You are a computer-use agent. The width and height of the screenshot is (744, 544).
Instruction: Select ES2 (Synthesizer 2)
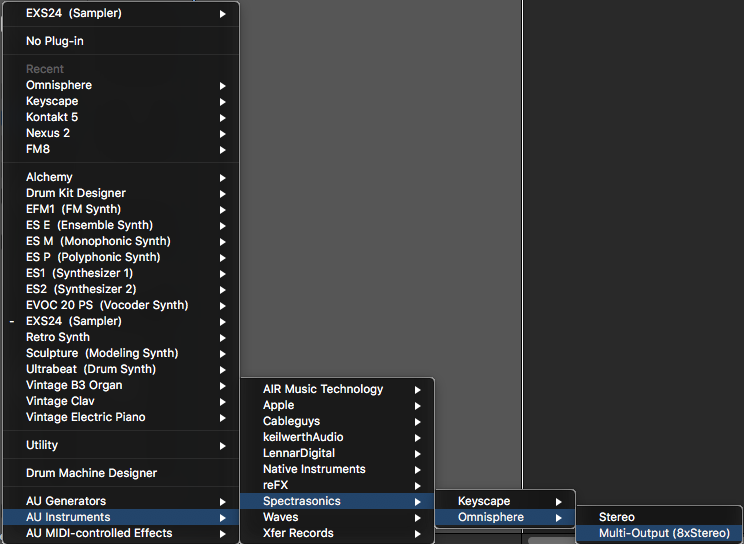click(121, 290)
